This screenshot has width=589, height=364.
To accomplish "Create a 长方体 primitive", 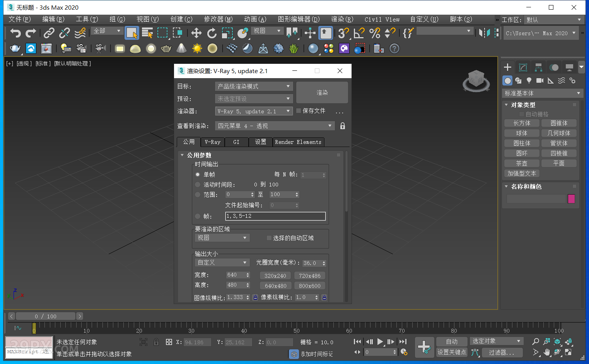I will pyautogui.click(x=522, y=123).
